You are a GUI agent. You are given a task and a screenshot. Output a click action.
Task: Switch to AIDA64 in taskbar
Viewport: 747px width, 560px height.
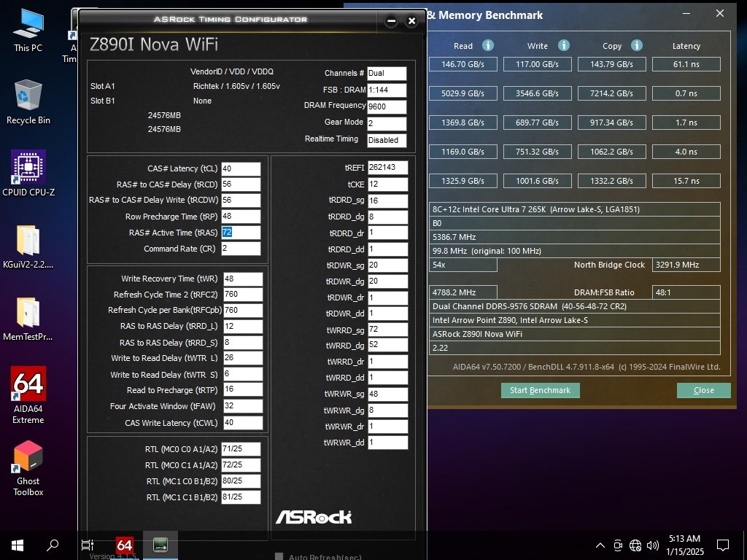tap(124, 545)
